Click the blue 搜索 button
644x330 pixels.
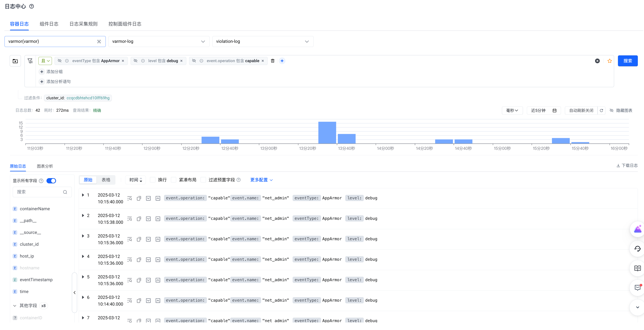tap(628, 61)
